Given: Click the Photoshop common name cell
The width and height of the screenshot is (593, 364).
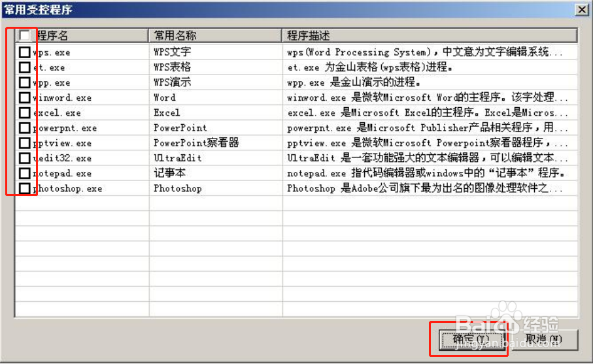Looking at the screenshot, I should pos(177,188).
